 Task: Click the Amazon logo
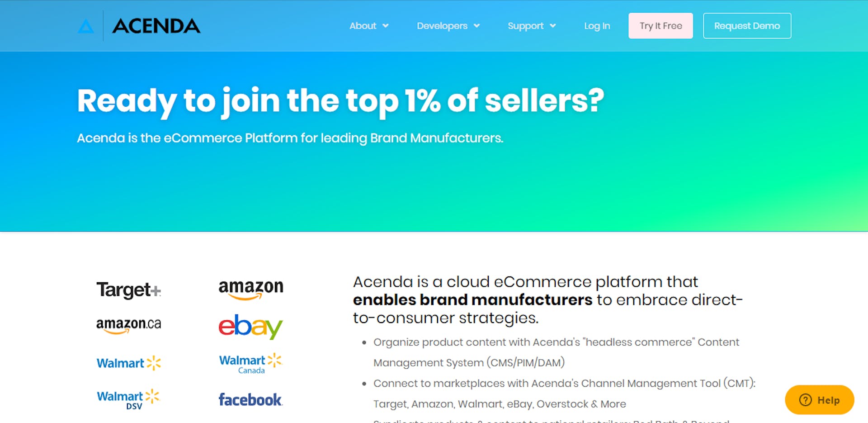(x=250, y=288)
